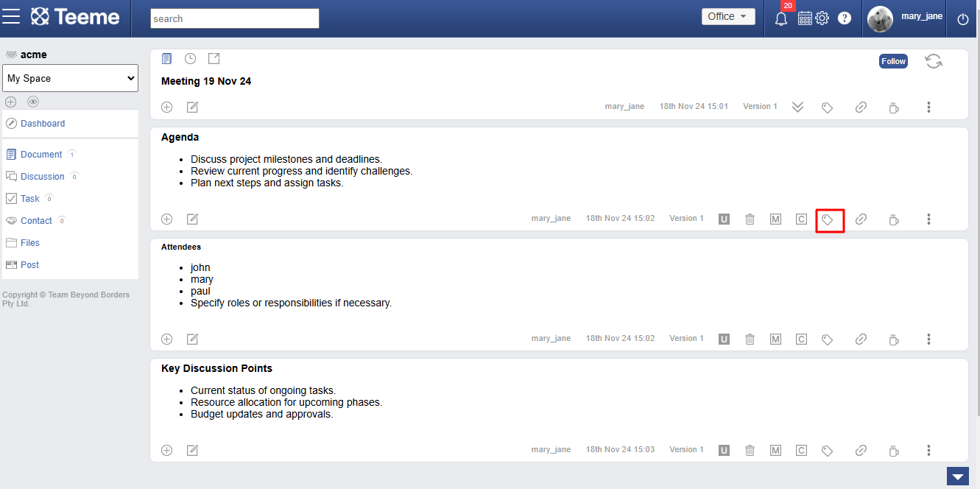Click the mary_jane profile avatar
The height and width of the screenshot is (489, 980).
point(881,18)
